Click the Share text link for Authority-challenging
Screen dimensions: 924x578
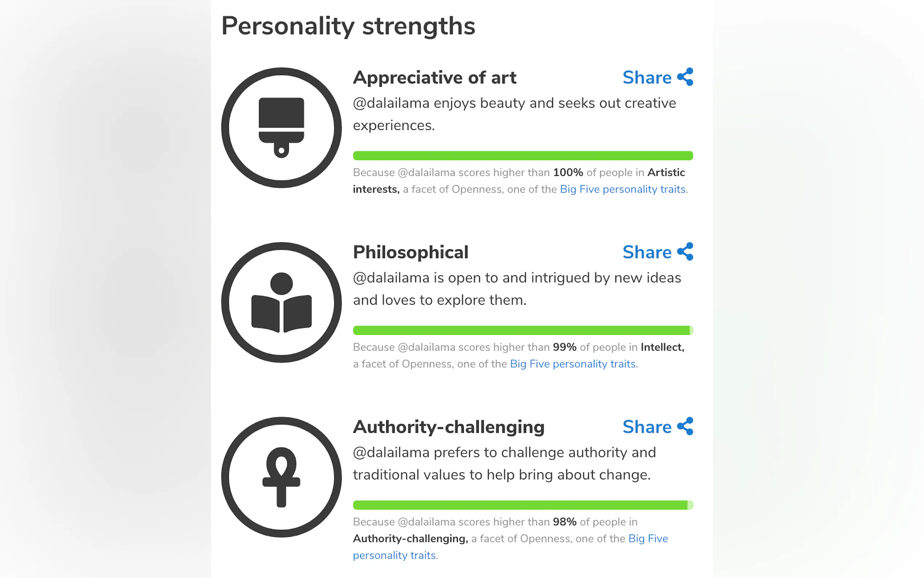(647, 427)
